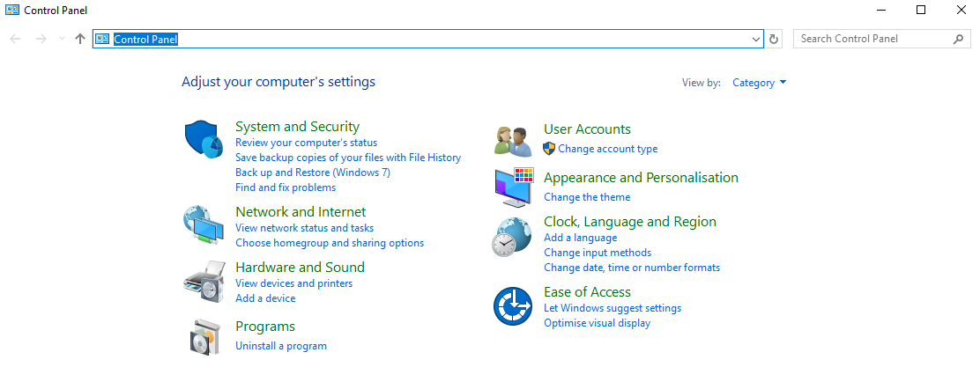Focus the Search Control Panel box
Image resolution: width=980 pixels, height=382 pixels.
pos(881,39)
